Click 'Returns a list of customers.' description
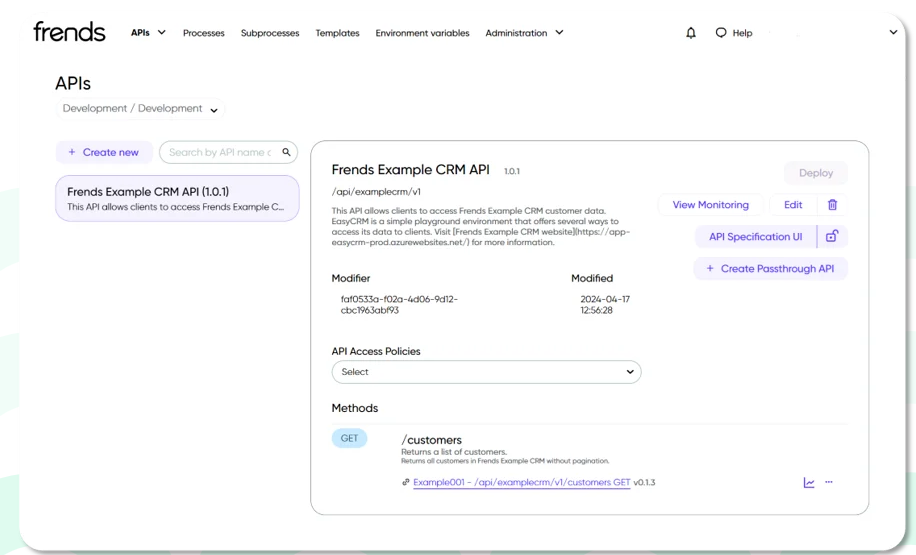The width and height of the screenshot is (916, 555). 454,452
